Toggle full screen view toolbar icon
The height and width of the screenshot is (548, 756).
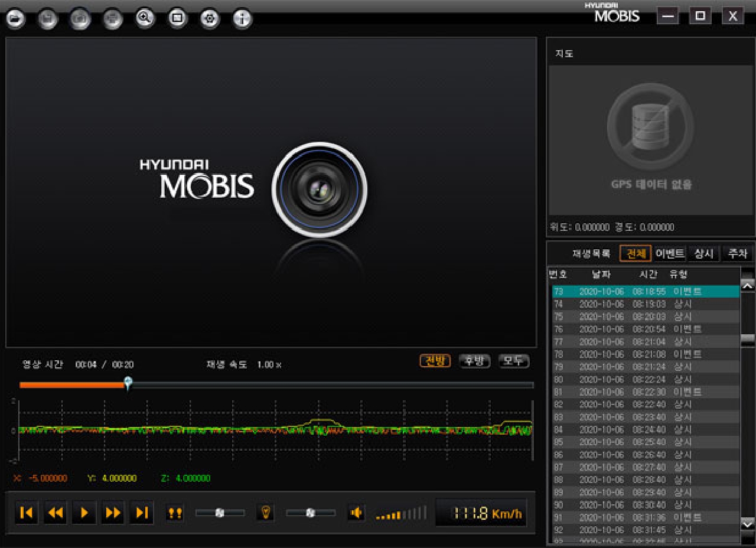click(177, 19)
